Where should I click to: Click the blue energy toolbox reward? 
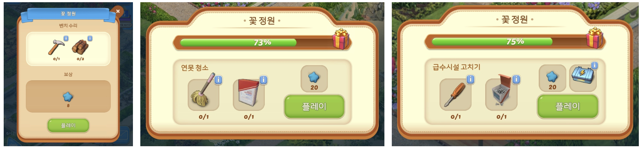click(x=583, y=78)
